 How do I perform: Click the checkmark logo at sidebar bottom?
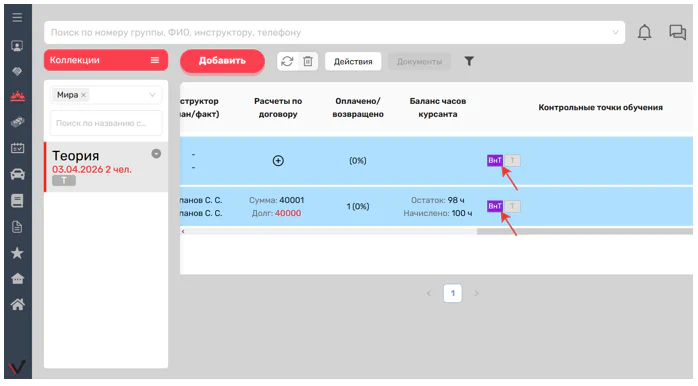point(17,367)
